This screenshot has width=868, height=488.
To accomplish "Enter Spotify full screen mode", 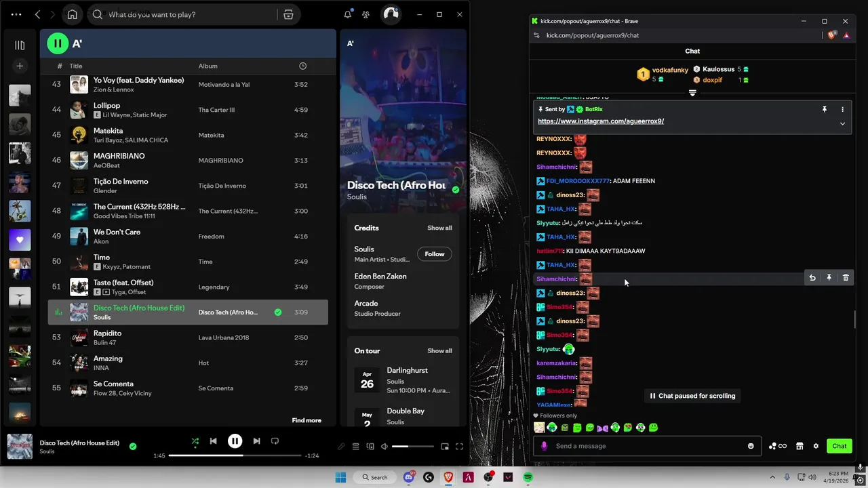I will click(x=459, y=447).
